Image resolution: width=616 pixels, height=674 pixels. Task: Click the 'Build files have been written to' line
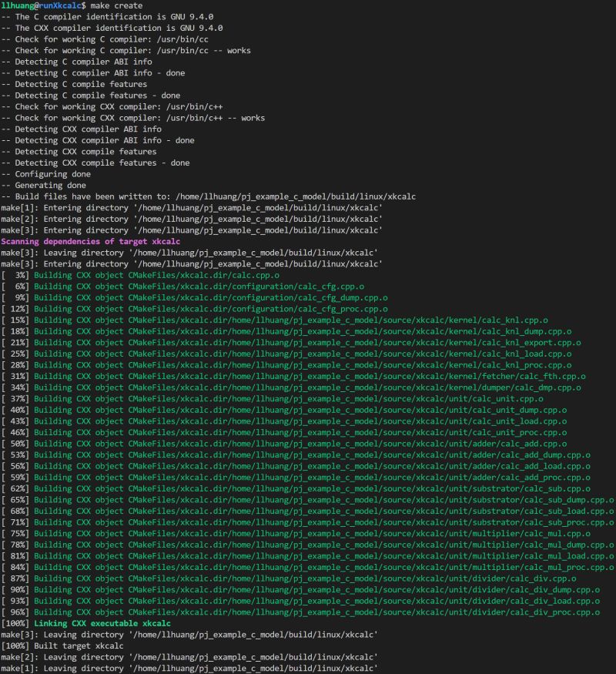(x=209, y=196)
